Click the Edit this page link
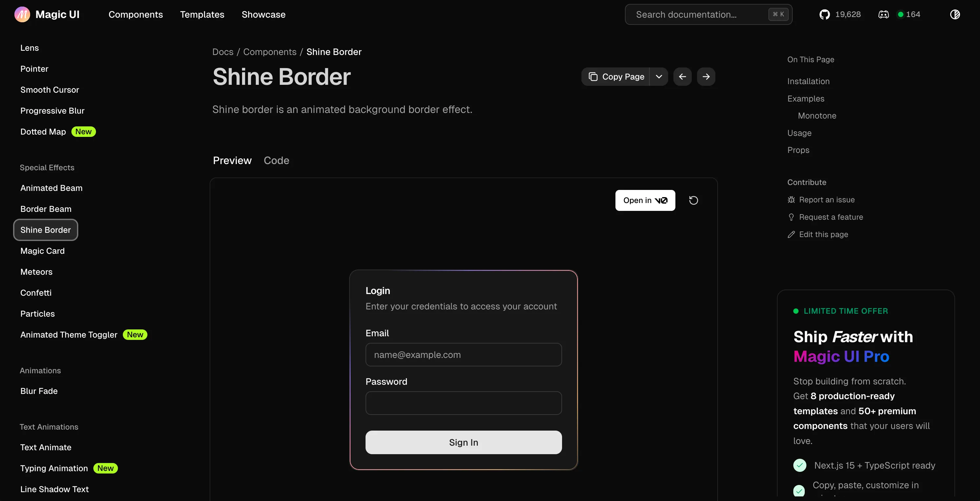 point(823,234)
